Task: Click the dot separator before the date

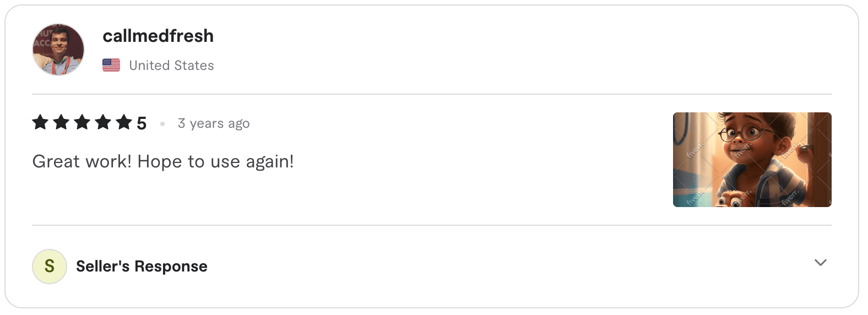Action: pos(162,124)
